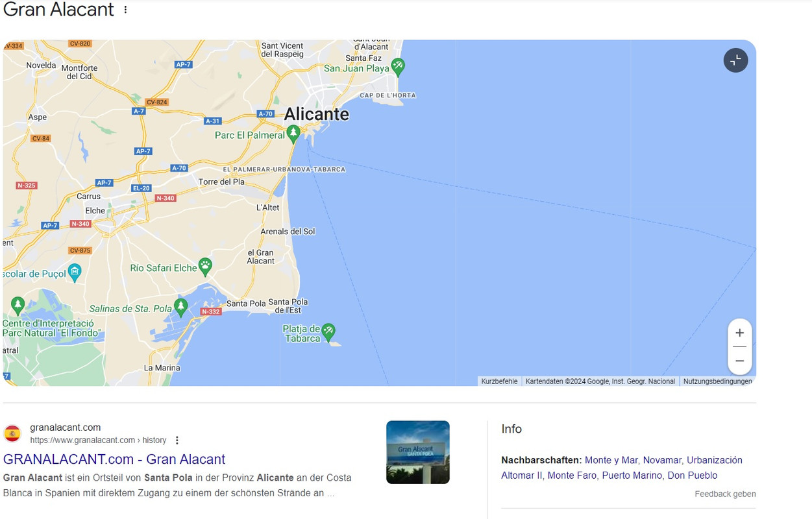Click the Santa Pola town label on map
Viewport: 812px width, 519px height.
coord(246,303)
